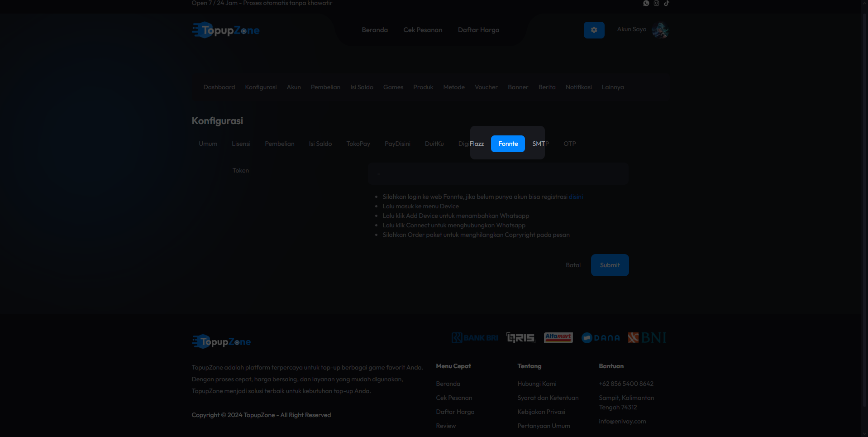Open the Instagram icon in top bar
This screenshot has height=437, width=868.
656,3
